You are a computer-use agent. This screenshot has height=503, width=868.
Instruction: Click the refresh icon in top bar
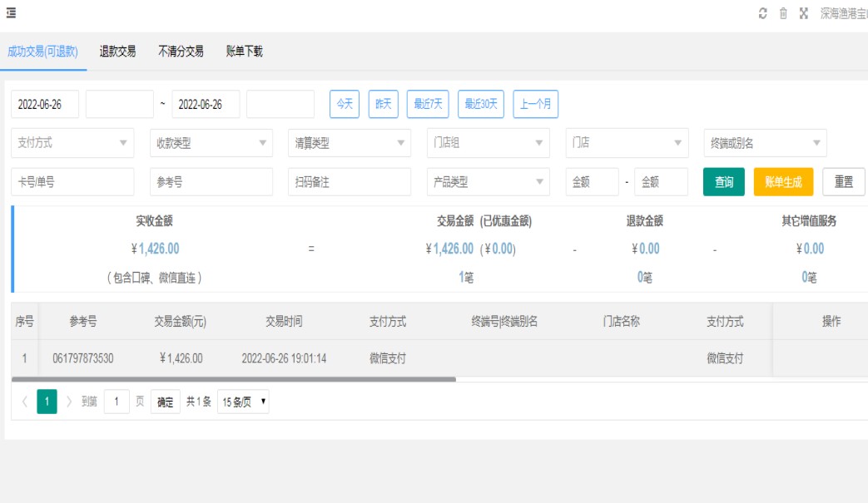[x=762, y=13]
